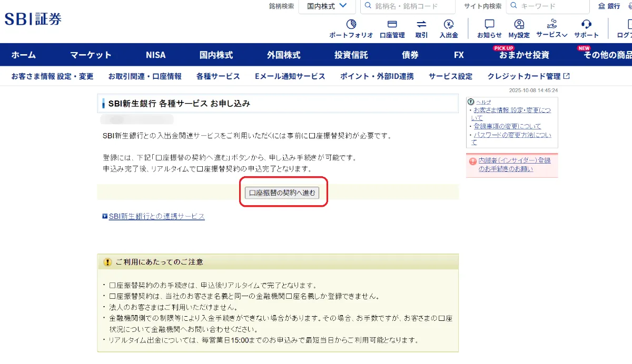Click the My設定 profile icon
Image resolution: width=632 pixels, height=364 pixels.
pyautogui.click(x=519, y=24)
